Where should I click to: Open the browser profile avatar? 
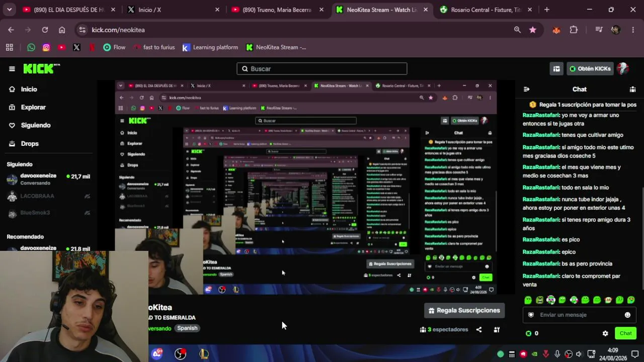pyautogui.click(x=616, y=30)
